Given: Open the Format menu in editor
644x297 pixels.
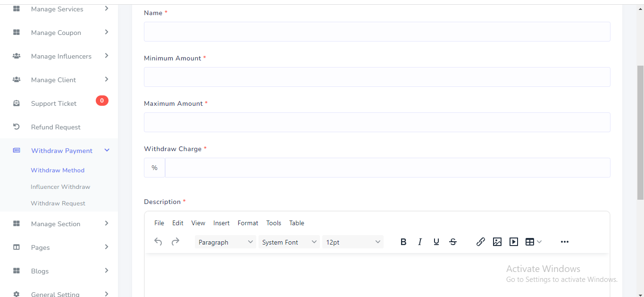Looking at the screenshot, I should click(248, 223).
